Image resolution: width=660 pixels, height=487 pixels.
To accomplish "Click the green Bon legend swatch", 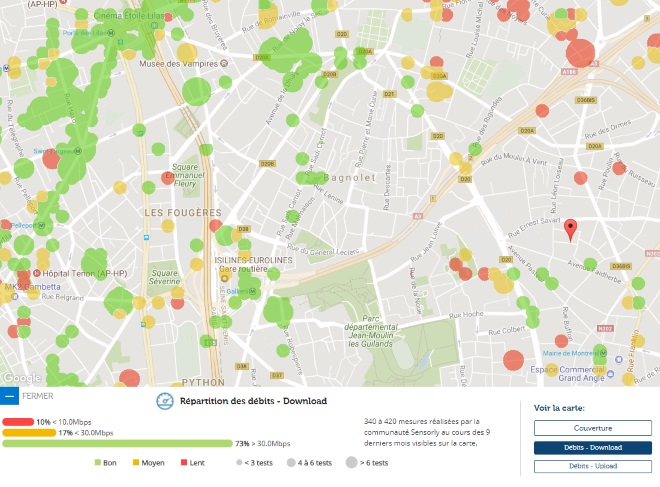I will [99, 463].
